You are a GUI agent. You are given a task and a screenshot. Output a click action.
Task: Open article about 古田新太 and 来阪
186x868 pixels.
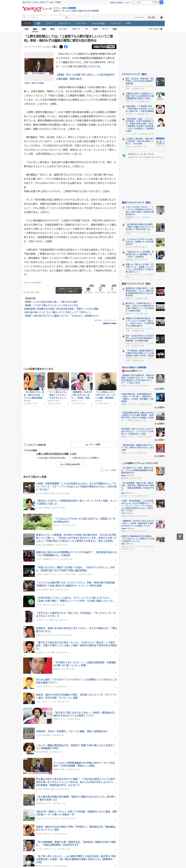click(76, 629)
